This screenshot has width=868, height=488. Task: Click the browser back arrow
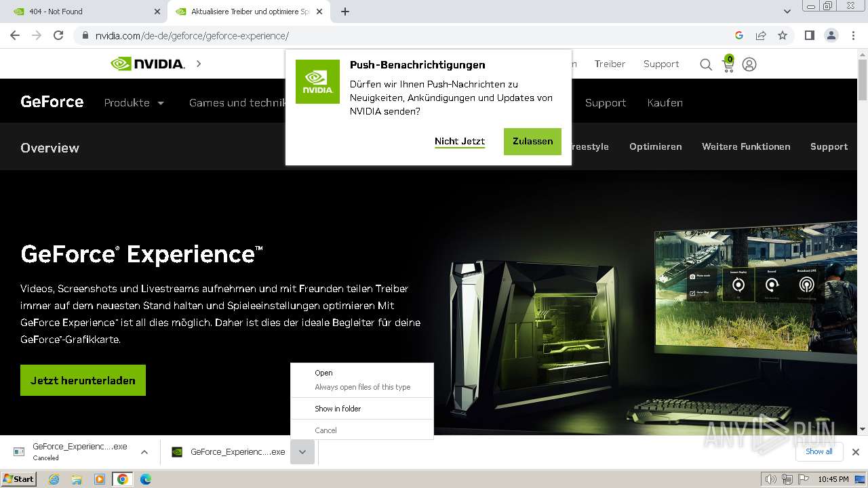[x=15, y=35]
